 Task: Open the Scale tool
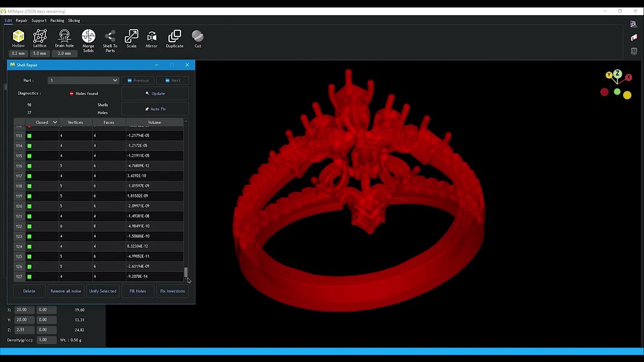(x=131, y=36)
